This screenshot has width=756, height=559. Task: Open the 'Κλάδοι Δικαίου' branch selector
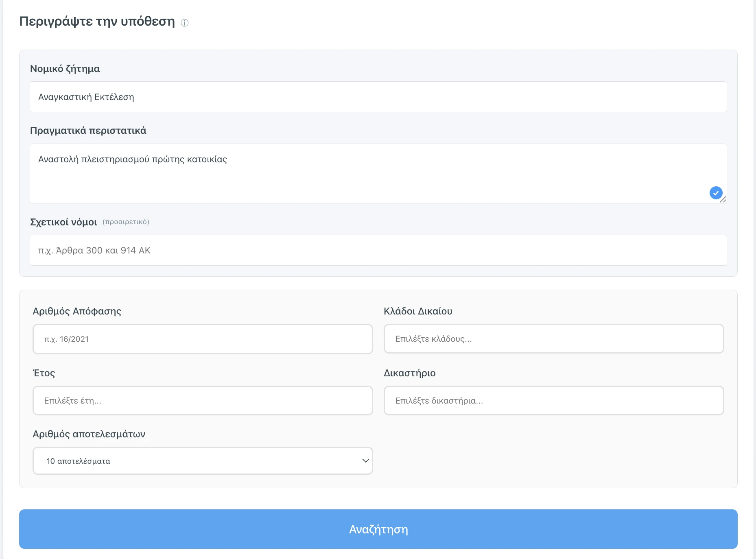[x=553, y=339]
